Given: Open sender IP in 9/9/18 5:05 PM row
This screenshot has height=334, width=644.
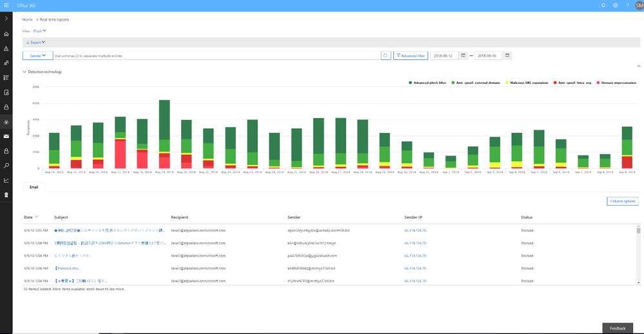Looking at the screenshot, I should (415, 230).
